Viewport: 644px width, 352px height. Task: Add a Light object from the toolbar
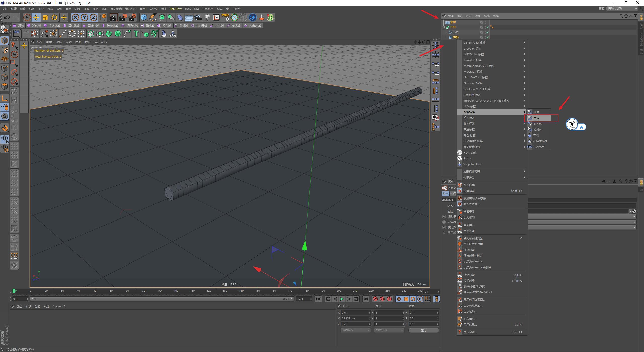207,17
